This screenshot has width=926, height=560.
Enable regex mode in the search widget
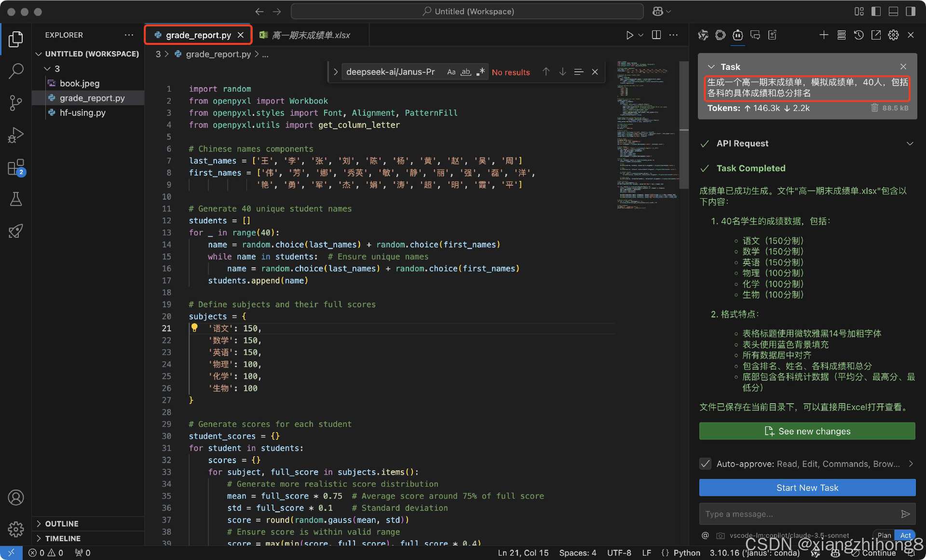pos(480,72)
